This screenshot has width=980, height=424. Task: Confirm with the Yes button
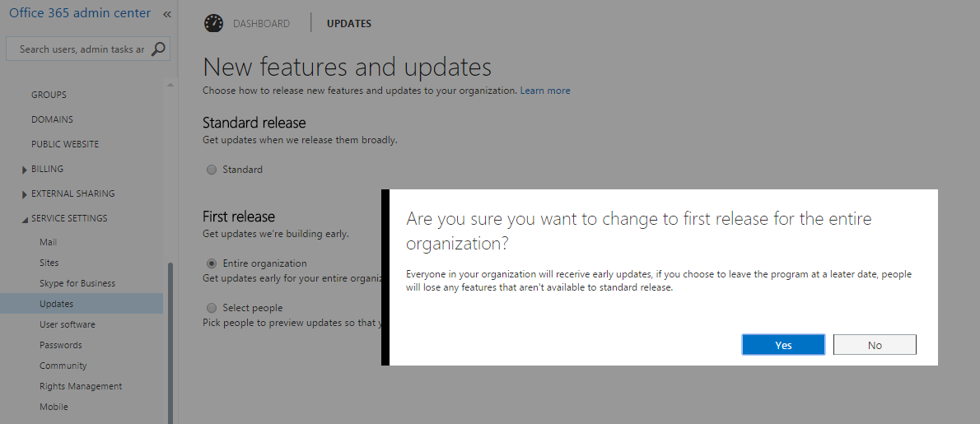(x=783, y=345)
